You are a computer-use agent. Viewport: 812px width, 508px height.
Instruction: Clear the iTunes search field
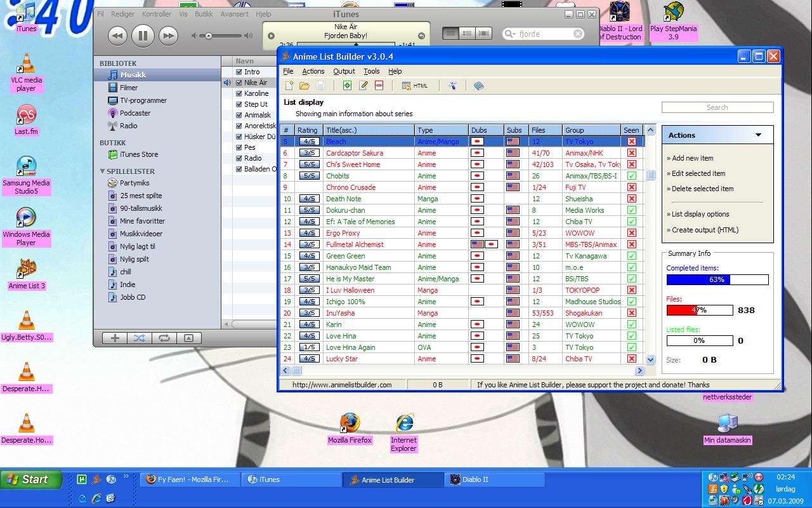pyautogui.click(x=578, y=34)
